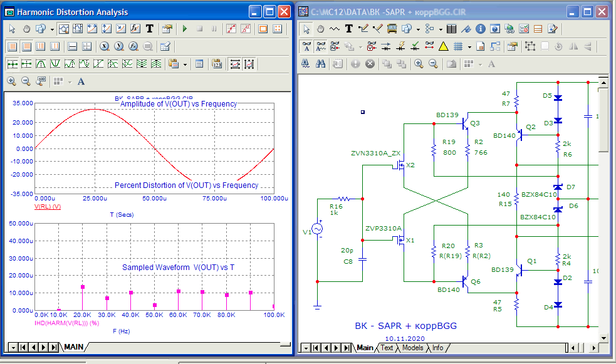Click the binoculars Find icon in schematic toolbar
The width and height of the screenshot is (616, 364).
pos(320,64)
